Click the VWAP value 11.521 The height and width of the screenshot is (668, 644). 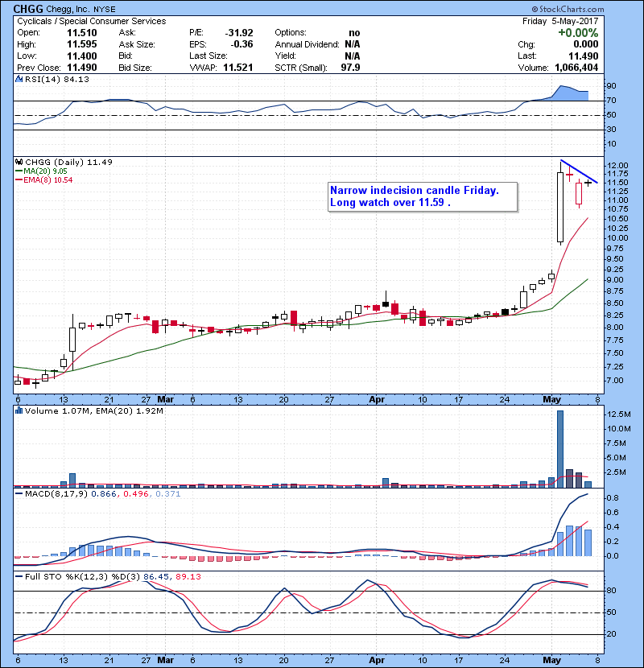(237, 68)
